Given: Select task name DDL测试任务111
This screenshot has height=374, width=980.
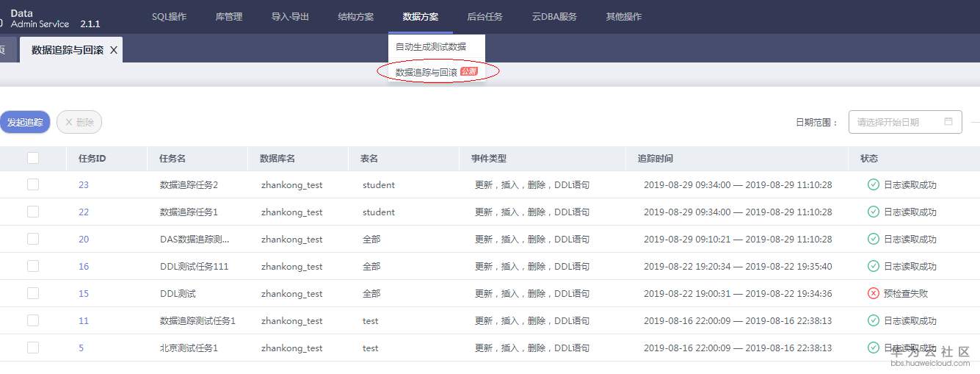Looking at the screenshot, I should (x=195, y=267).
